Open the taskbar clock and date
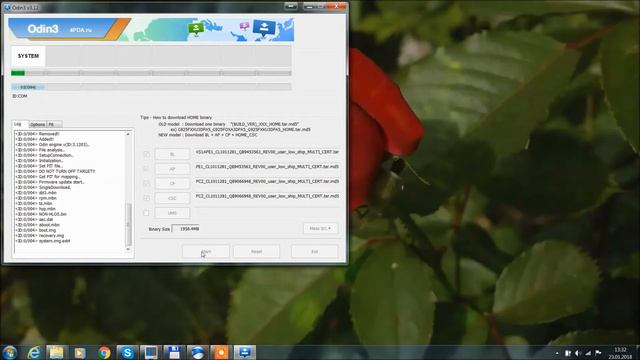 620,353
